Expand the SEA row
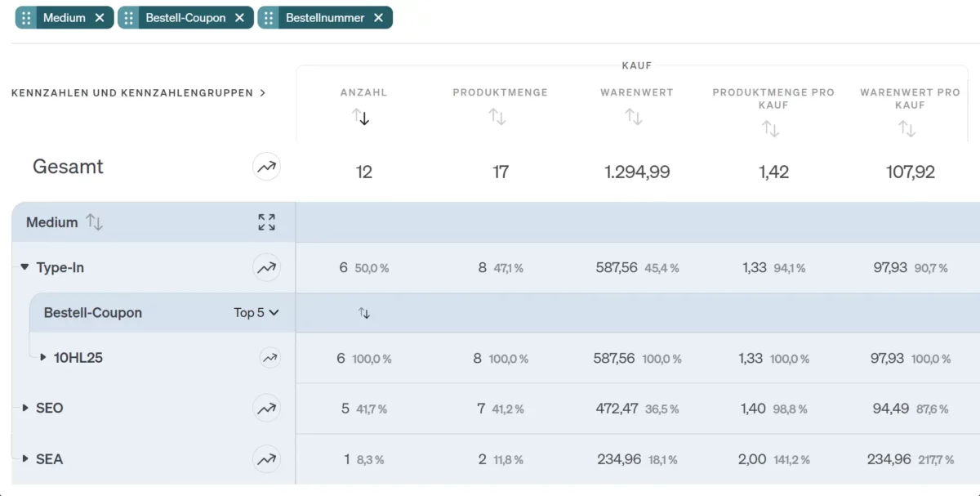The image size is (980, 496). pos(25,459)
